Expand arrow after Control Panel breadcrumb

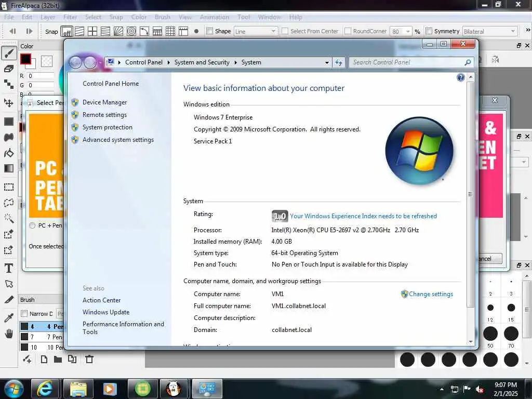169,62
